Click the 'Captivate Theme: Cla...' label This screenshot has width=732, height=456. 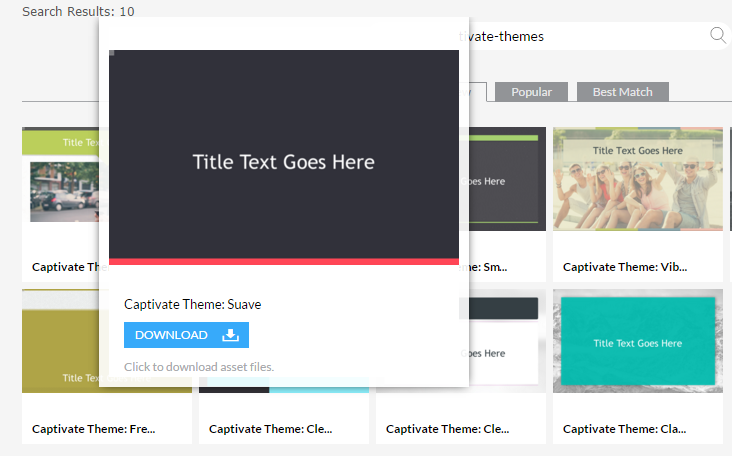[625, 428]
